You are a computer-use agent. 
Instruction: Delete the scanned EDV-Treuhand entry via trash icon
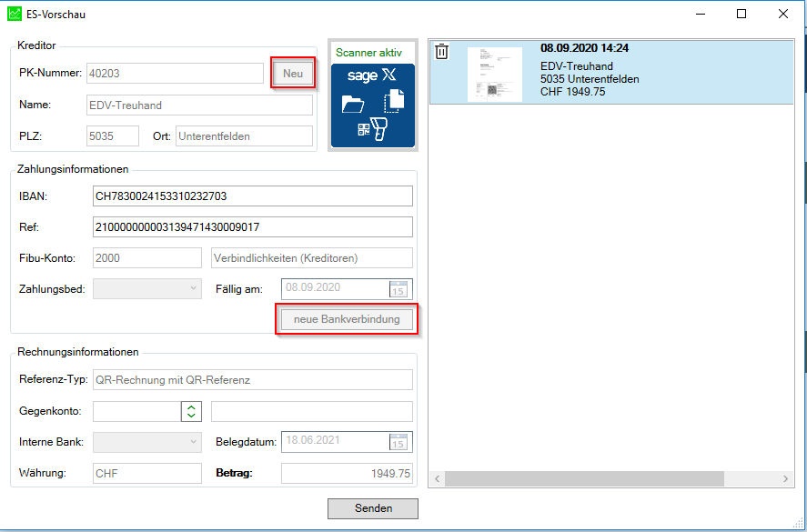(441, 52)
